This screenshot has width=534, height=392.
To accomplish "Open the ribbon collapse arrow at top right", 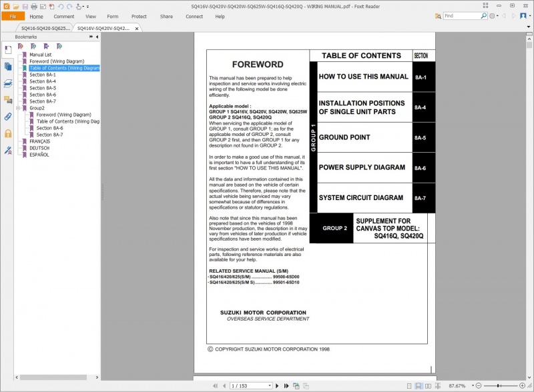I will [x=529, y=26].
